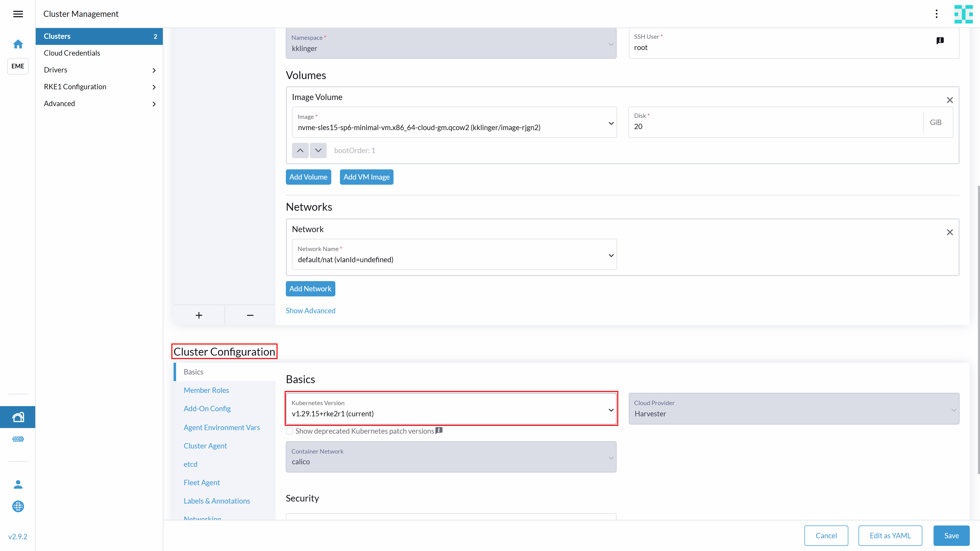Click the Fleet wheel icon in the sidebar
The image size is (980, 551).
pyautogui.click(x=18, y=439)
